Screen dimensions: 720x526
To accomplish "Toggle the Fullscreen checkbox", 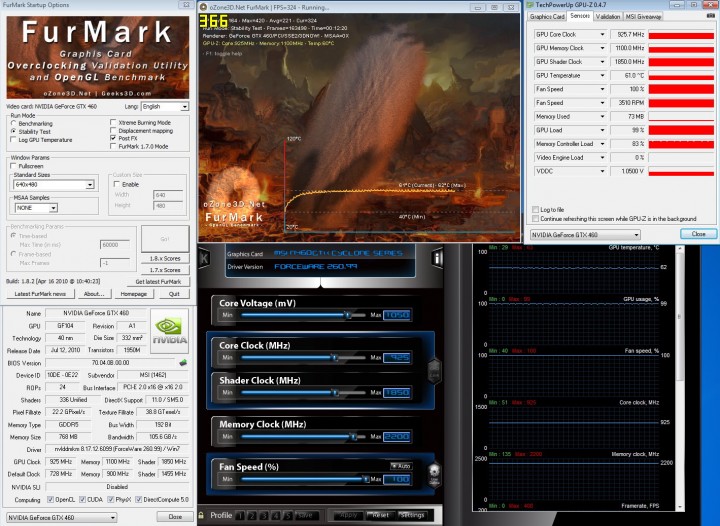I will [13, 166].
